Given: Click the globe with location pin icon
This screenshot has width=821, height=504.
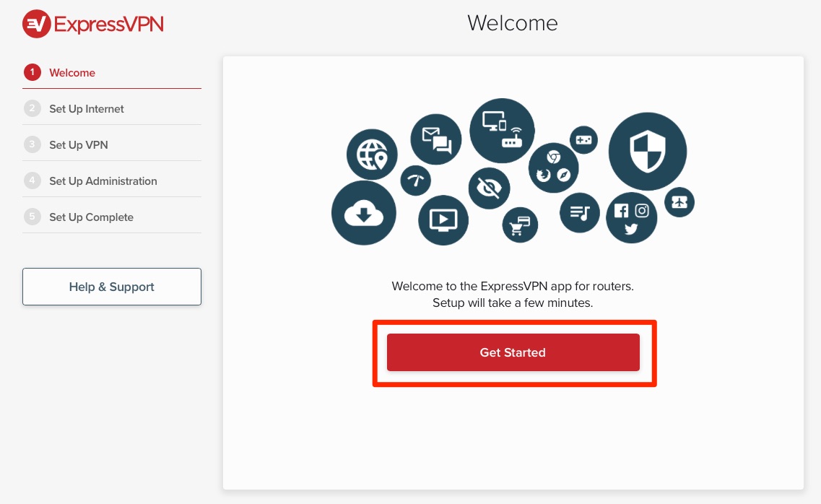Looking at the screenshot, I should coord(372,154).
